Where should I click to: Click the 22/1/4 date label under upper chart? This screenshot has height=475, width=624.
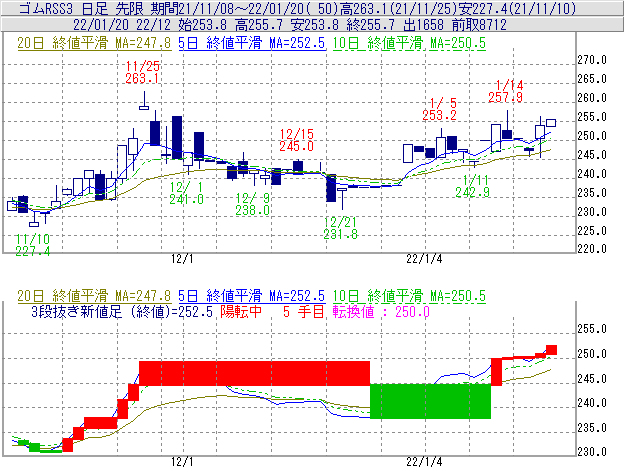pos(424,259)
